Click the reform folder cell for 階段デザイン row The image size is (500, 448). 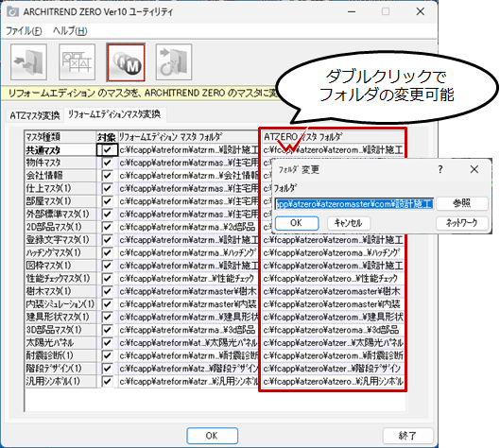188,369
